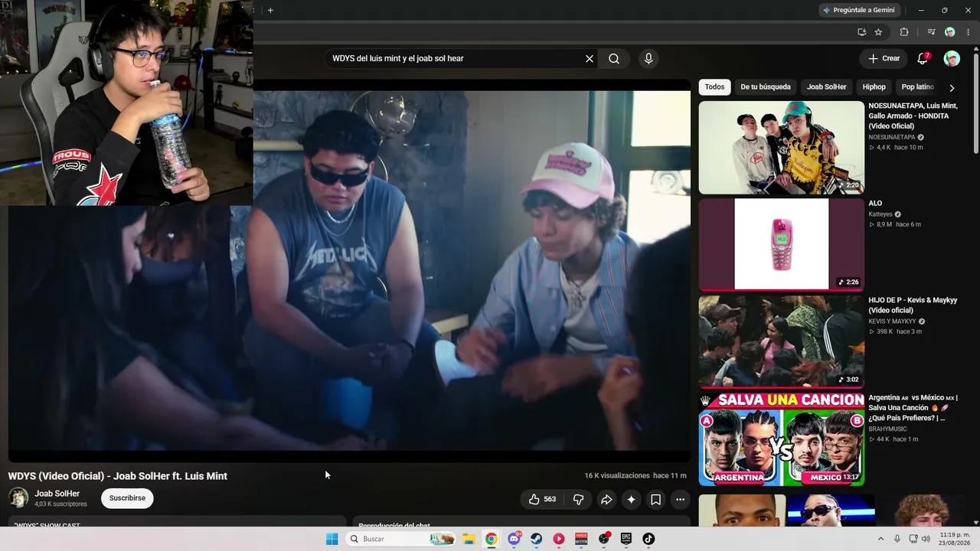Save the video with the bookmark icon
The width and height of the screenshot is (980, 551).
655,500
